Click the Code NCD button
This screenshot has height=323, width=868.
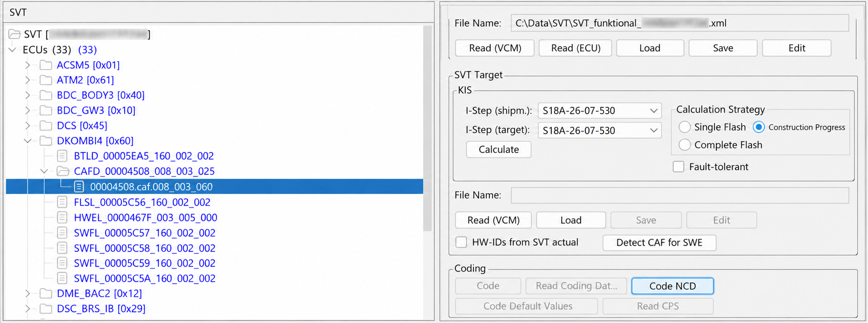[673, 286]
